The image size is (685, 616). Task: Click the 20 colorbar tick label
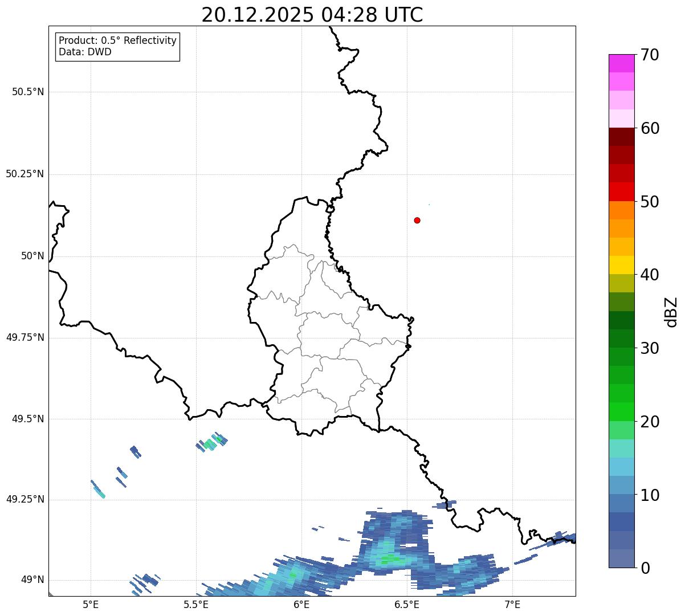point(650,422)
